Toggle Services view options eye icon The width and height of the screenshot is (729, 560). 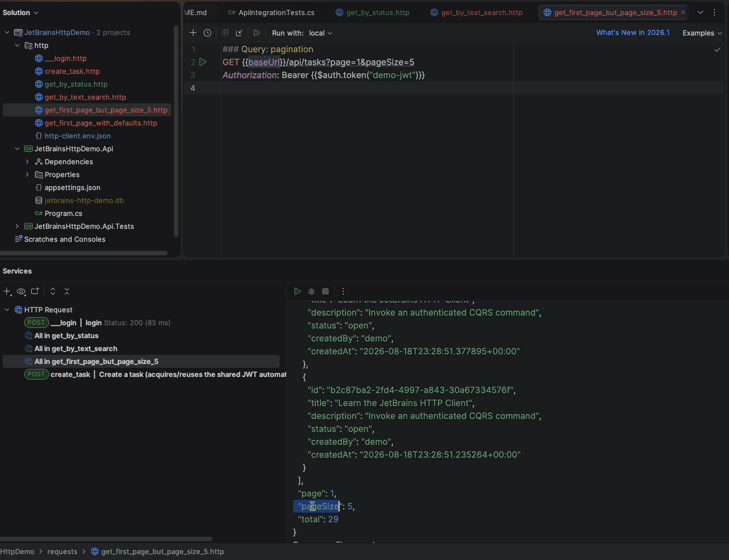point(21,291)
